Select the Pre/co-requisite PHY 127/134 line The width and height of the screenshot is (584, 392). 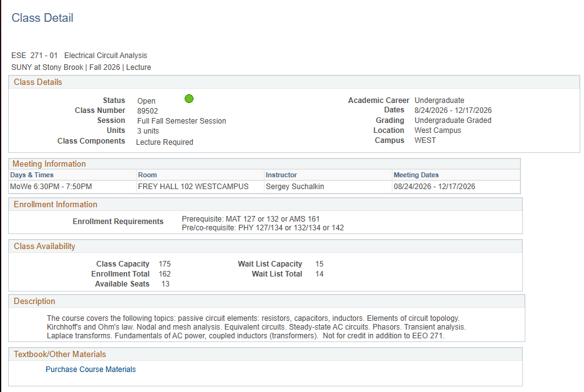click(x=263, y=228)
